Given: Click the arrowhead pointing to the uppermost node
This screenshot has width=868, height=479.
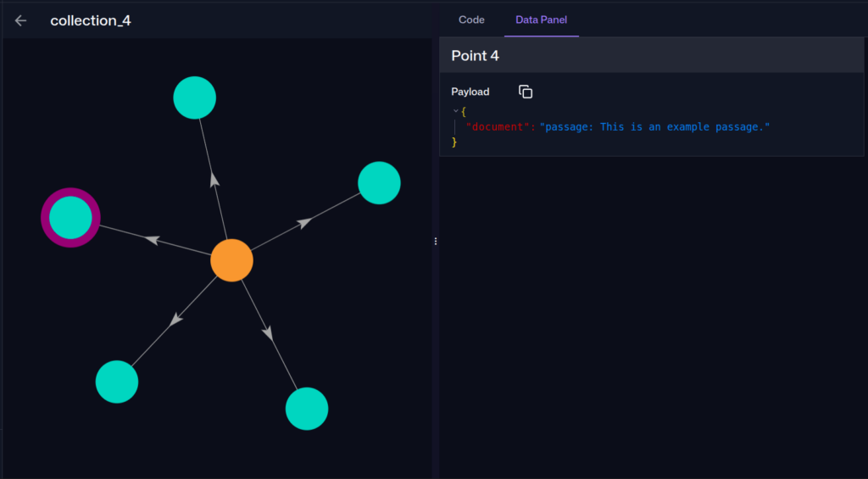Looking at the screenshot, I should click(214, 179).
